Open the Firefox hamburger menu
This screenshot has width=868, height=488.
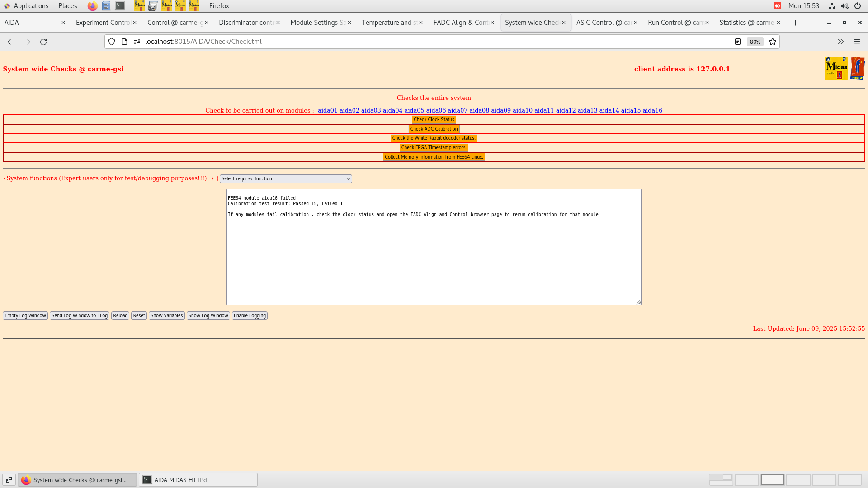coord(857,42)
